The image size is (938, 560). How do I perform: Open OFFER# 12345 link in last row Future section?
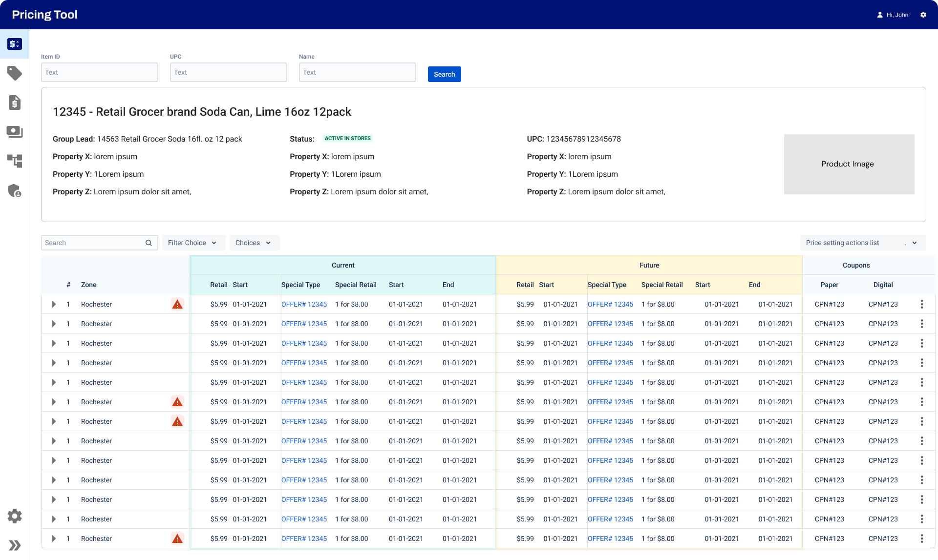click(x=610, y=539)
